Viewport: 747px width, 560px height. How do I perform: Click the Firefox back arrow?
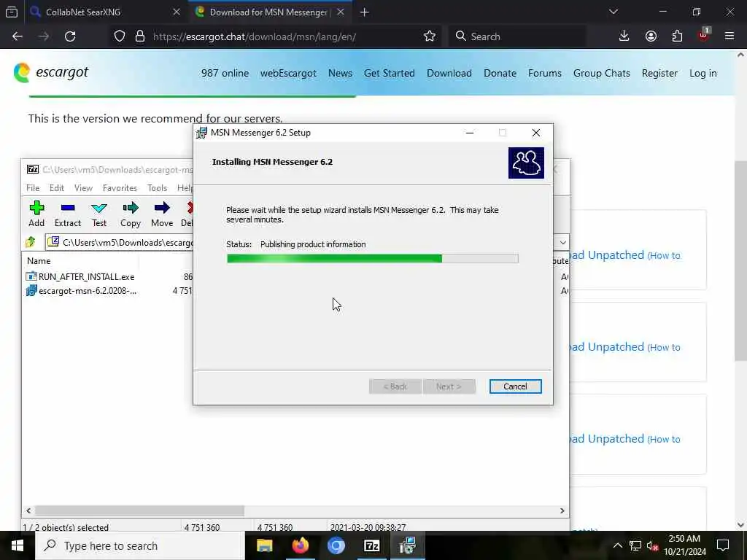[x=18, y=36]
